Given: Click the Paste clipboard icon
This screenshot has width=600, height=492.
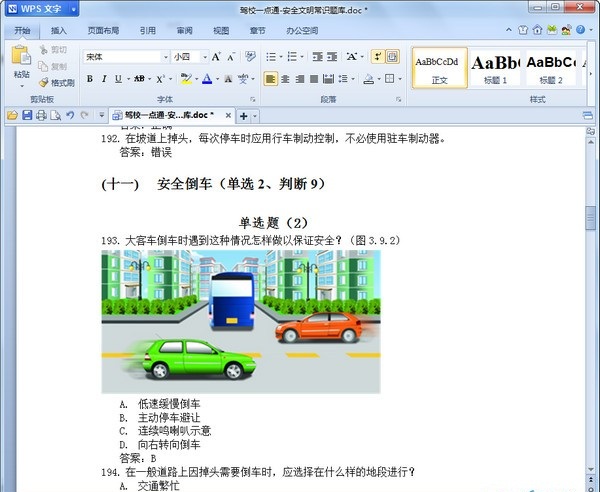Looking at the screenshot, I should tap(21, 56).
